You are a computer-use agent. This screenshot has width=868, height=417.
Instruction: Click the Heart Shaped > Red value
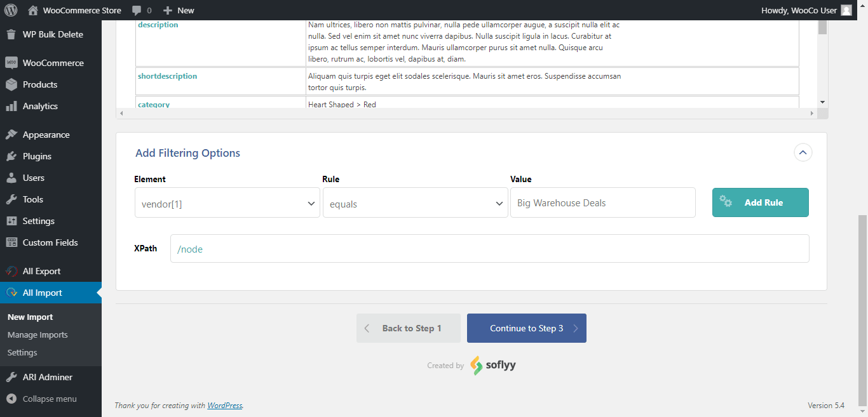tap(342, 105)
